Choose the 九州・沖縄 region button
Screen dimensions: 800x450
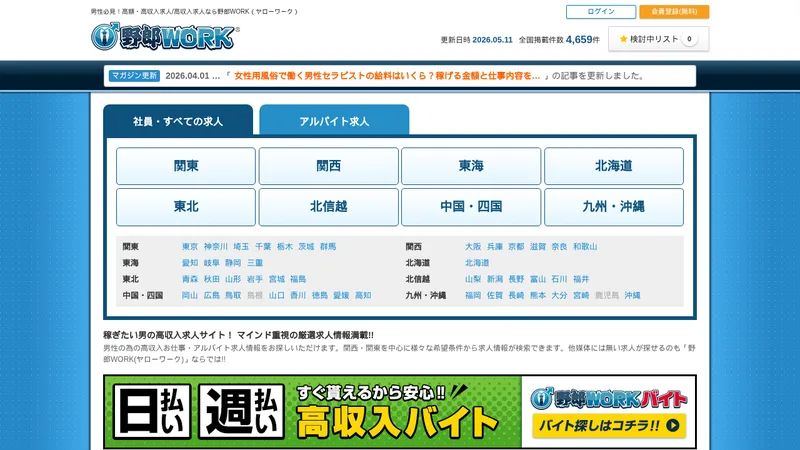(614, 207)
